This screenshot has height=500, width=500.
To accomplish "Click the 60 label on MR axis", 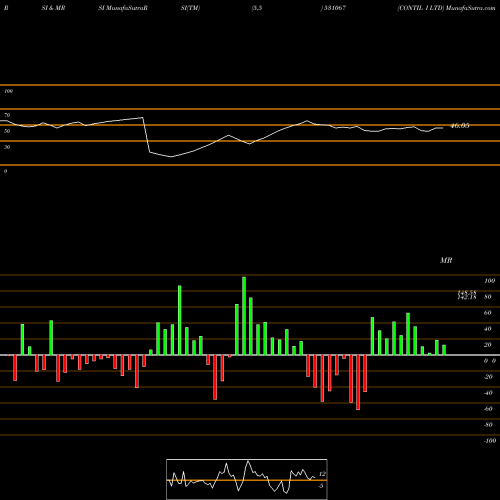I will pyautogui.click(x=488, y=313).
